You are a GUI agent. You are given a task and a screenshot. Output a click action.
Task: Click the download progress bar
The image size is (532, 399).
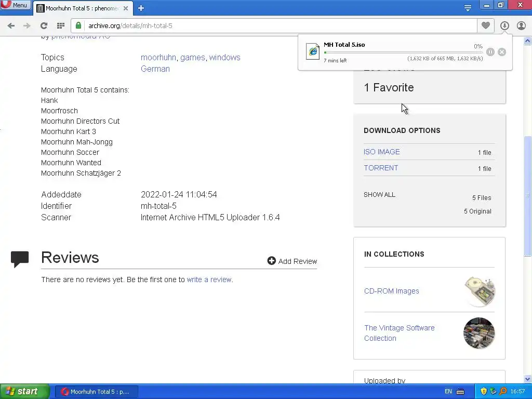click(403, 52)
